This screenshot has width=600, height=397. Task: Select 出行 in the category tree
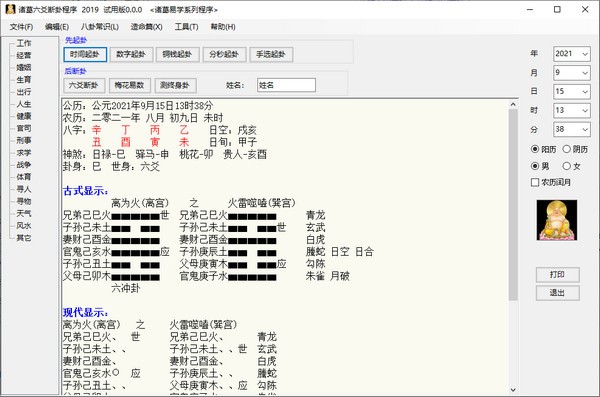(24, 92)
